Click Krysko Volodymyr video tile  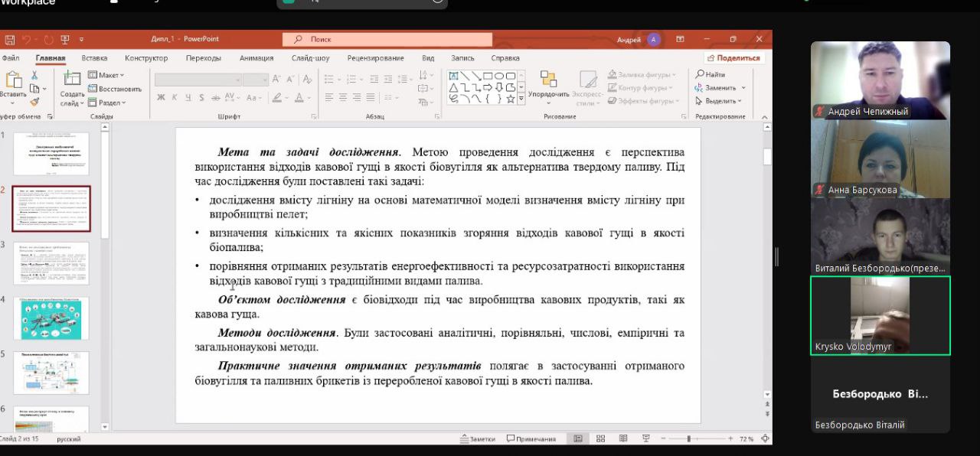(x=880, y=315)
